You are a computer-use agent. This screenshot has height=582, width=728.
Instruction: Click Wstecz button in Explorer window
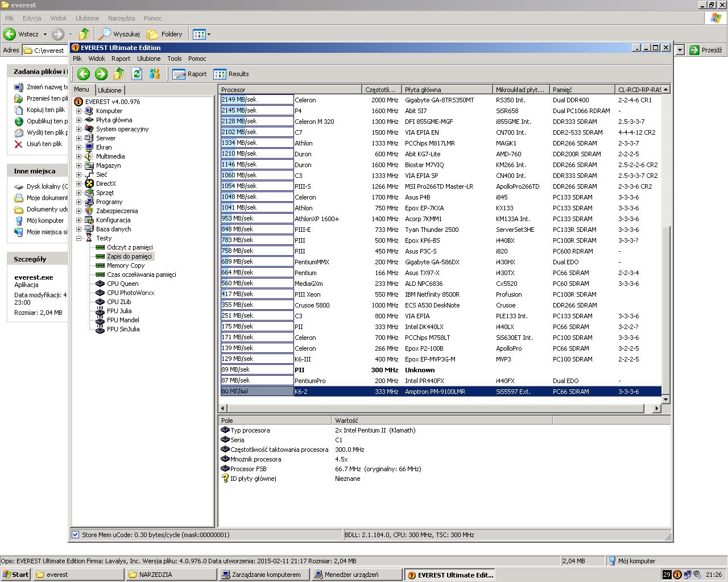coord(22,34)
